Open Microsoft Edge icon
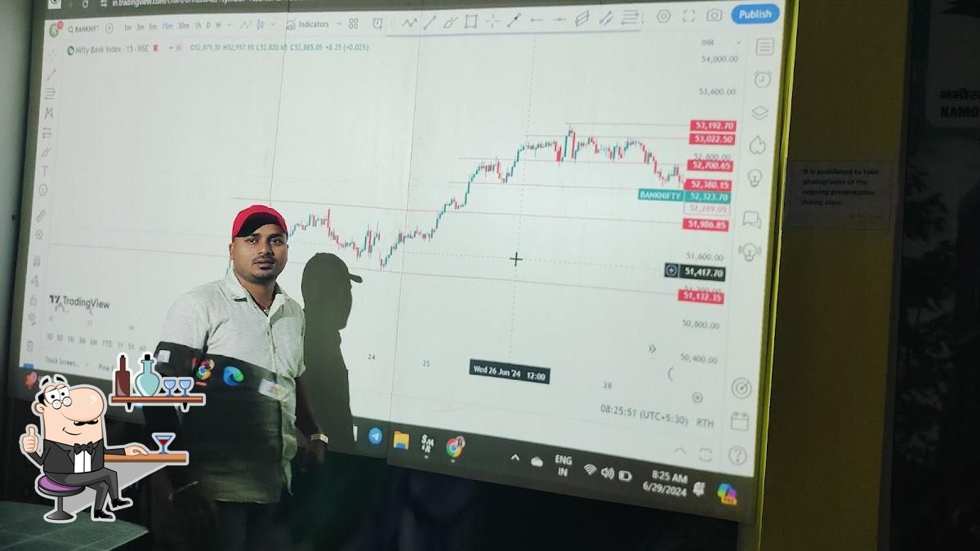 pyautogui.click(x=234, y=375)
